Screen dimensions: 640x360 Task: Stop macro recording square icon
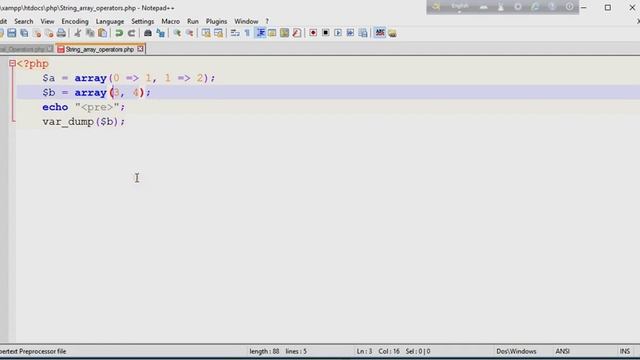click(326, 33)
